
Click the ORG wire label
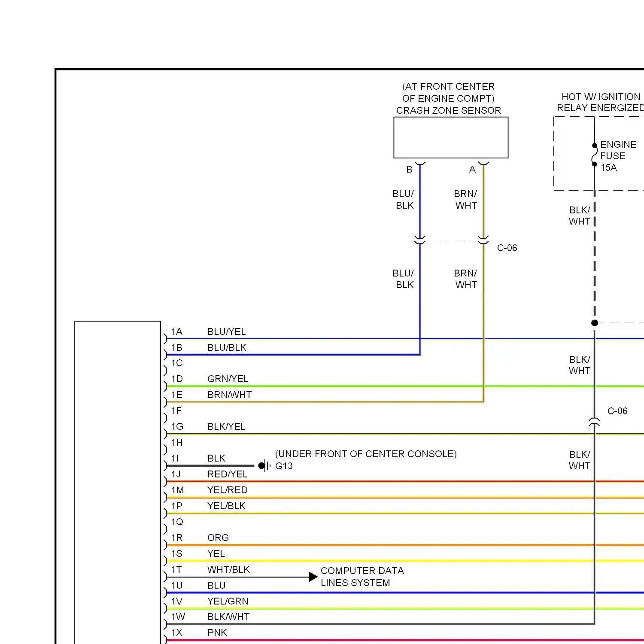(x=218, y=538)
